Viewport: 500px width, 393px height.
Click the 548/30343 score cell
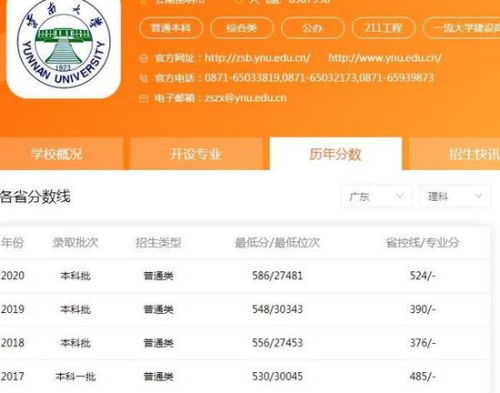point(277,309)
